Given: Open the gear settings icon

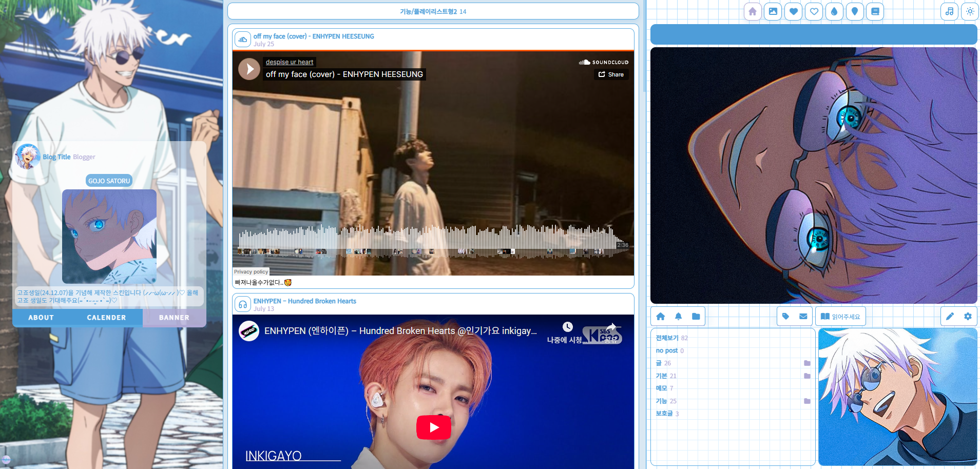Looking at the screenshot, I should (968, 317).
